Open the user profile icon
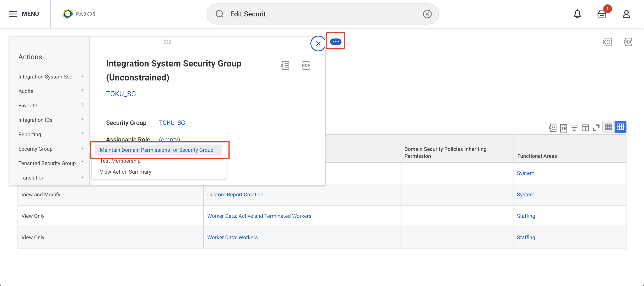This screenshot has width=644, height=286. click(626, 14)
